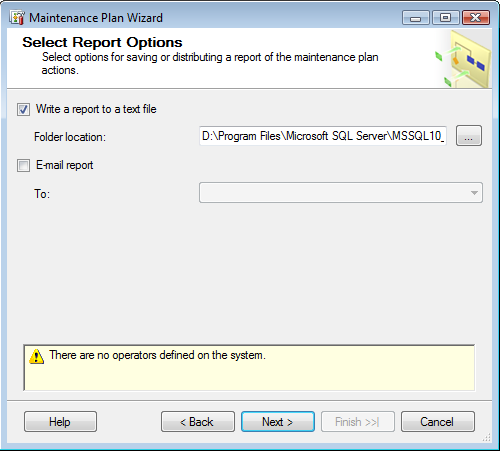Minimize the Maintenance Plan Wizard window
Viewport: 500px width, 451px height.
click(x=415, y=18)
